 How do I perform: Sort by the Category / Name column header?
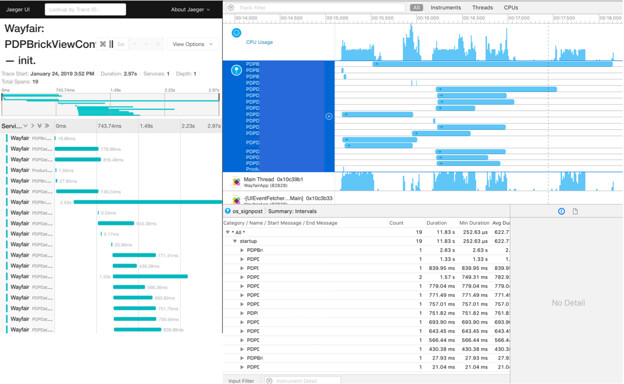point(280,223)
